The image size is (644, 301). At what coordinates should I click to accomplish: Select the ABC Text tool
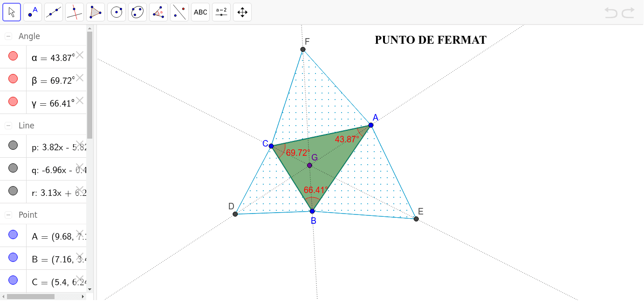200,12
